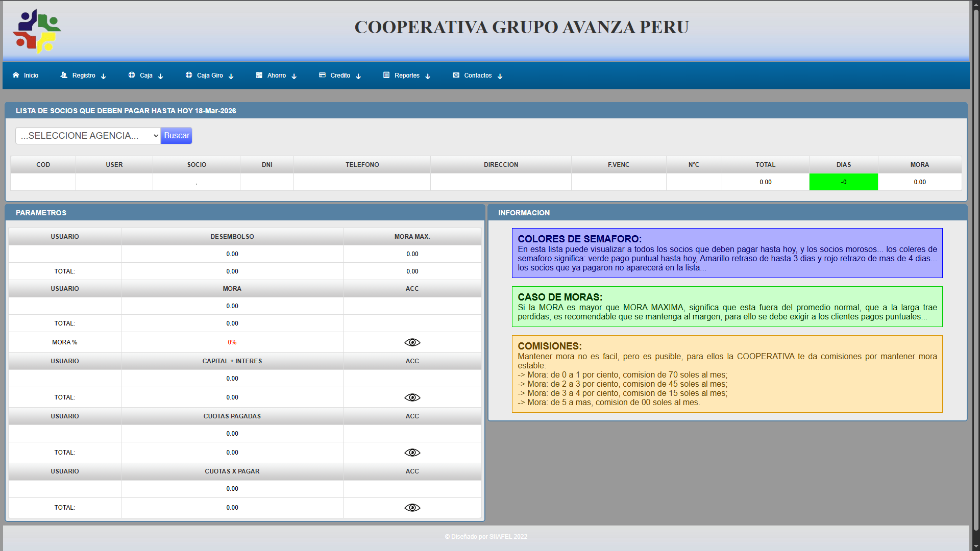Screen dimensions: 980x551
Task: Click the home icon next to Inicio
Action: tap(16, 75)
